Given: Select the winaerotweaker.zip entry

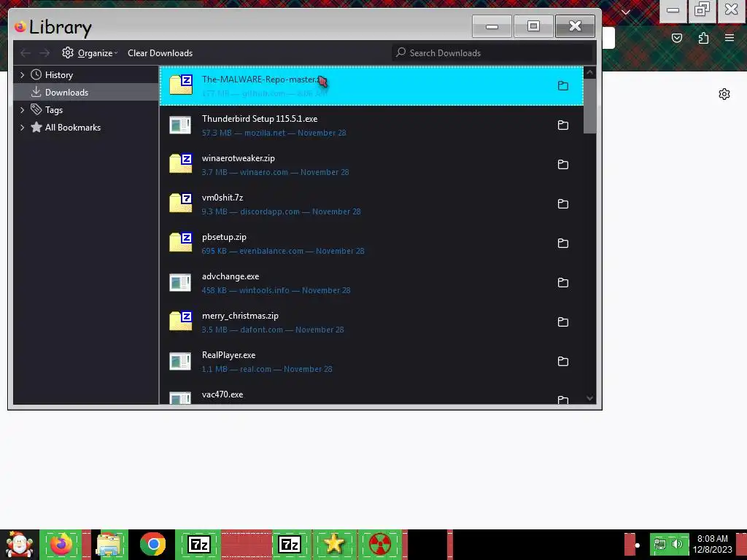Looking at the screenshot, I should 371,165.
